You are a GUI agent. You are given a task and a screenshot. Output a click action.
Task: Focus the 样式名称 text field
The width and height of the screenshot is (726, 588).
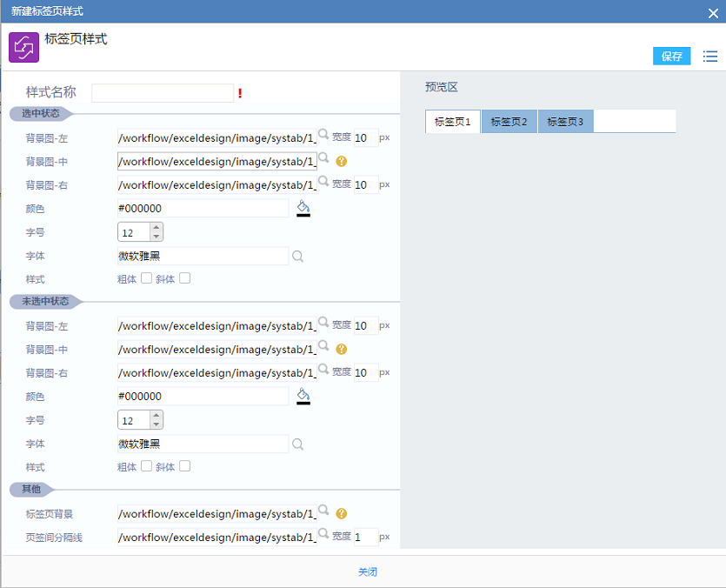[x=163, y=93]
